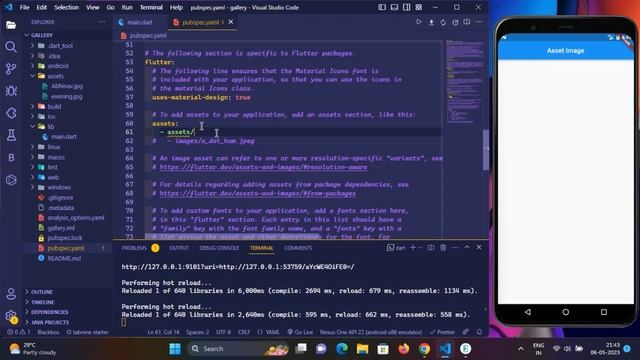Expand the DEPENDENCIES section
This screenshot has height=360, width=640.
pos(49,312)
